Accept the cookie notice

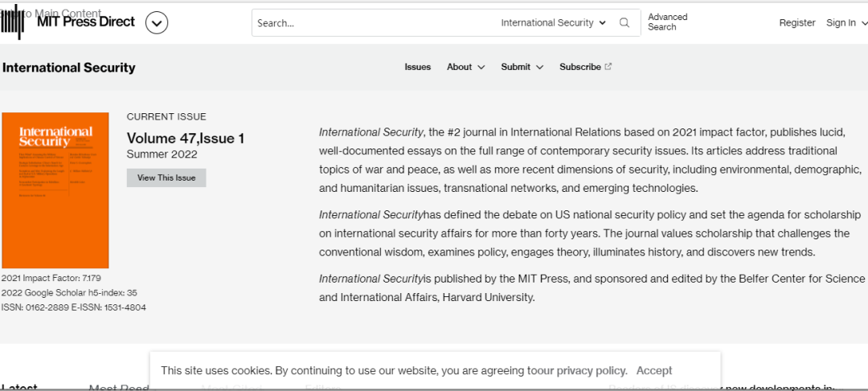pyautogui.click(x=653, y=370)
